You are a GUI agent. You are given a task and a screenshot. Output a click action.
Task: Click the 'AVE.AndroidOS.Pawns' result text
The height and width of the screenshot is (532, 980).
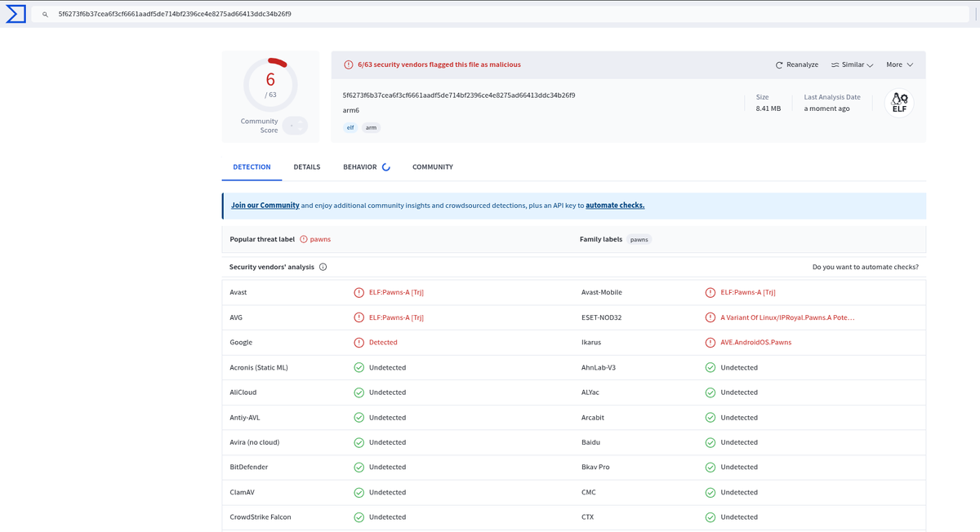[x=756, y=343]
